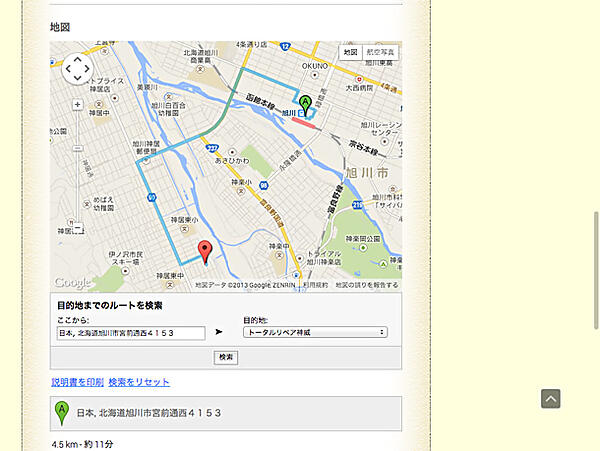This screenshot has width=600, height=451.
Task: Click the 神居東小 school marker
Action: click(185, 229)
